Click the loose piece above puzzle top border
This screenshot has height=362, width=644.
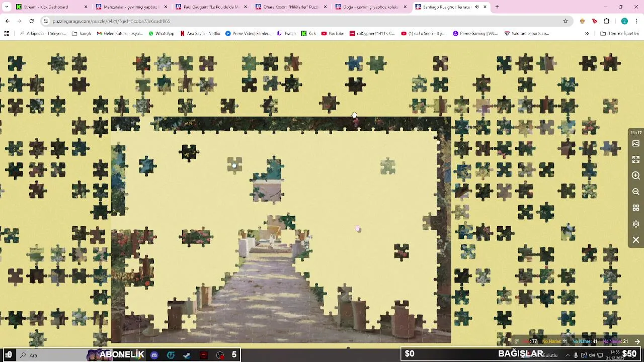coord(329,103)
